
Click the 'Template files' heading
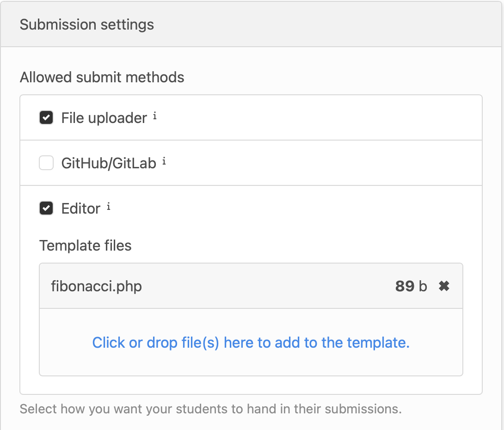pyautogui.click(x=86, y=246)
